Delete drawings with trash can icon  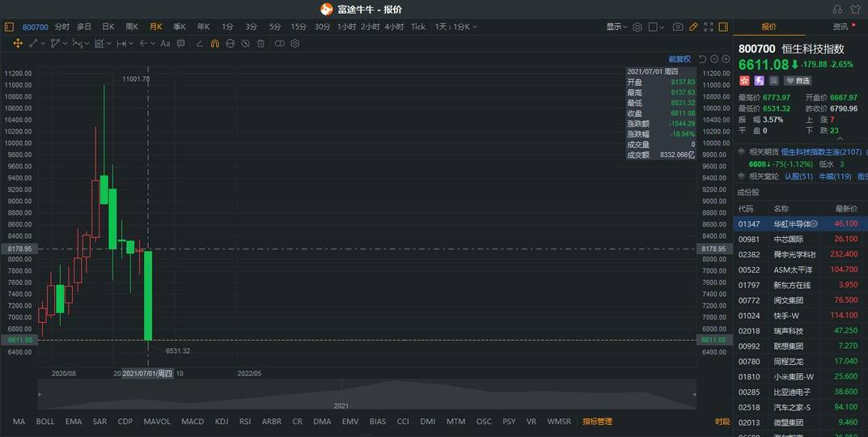260,44
